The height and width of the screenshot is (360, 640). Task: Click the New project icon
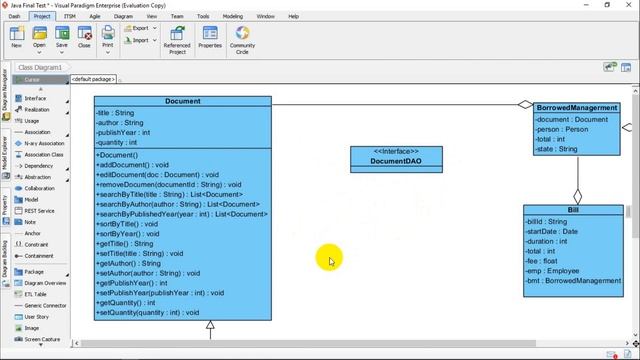(x=17, y=37)
